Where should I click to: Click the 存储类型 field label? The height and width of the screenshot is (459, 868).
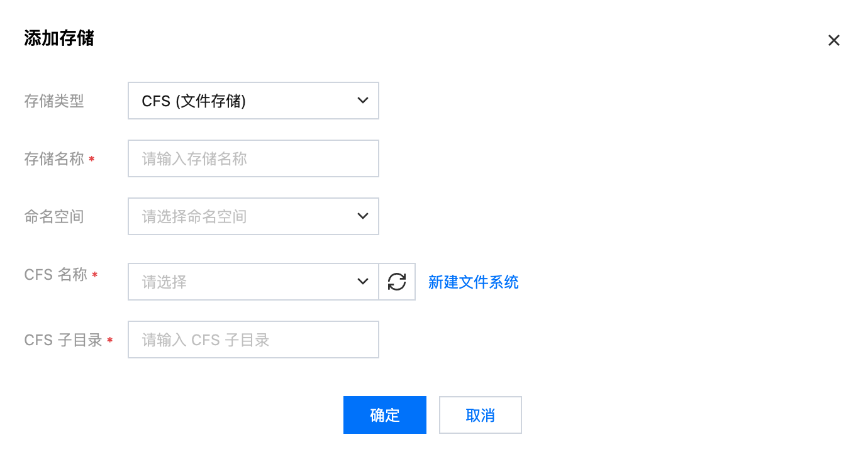point(54,101)
